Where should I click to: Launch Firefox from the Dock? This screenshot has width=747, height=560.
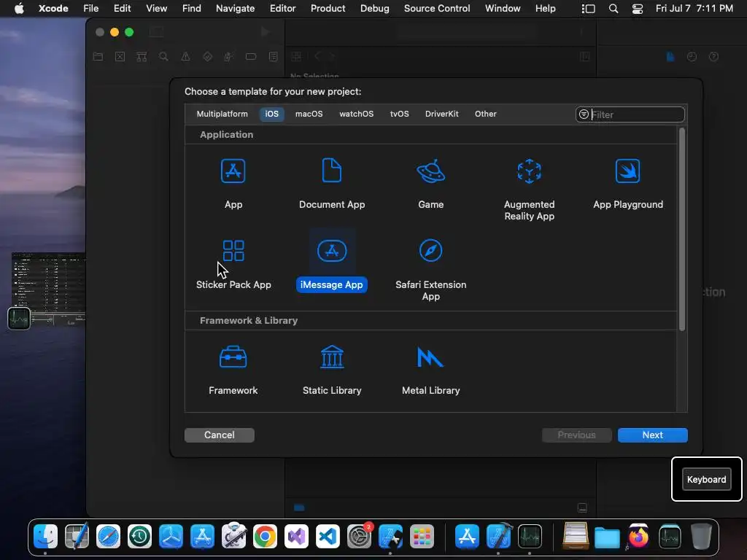[x=638, y=536]
